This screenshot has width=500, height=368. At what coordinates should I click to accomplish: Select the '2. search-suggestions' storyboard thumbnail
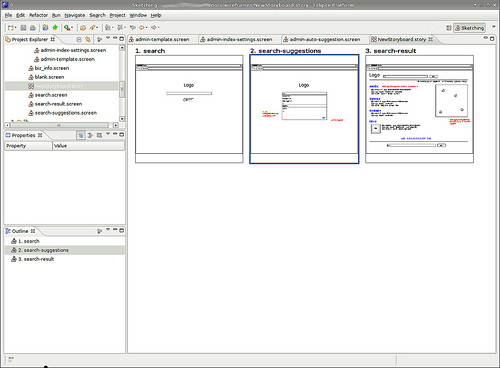coord(304,109)
